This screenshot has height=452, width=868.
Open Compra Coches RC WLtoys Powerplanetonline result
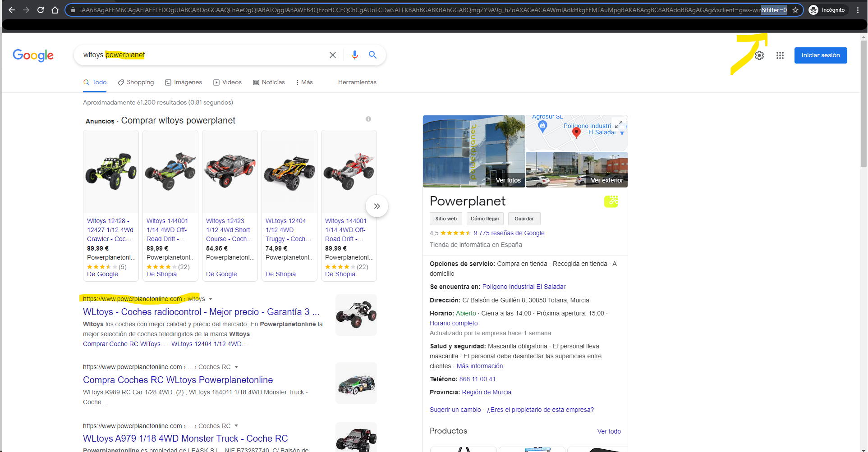[178, 380]
